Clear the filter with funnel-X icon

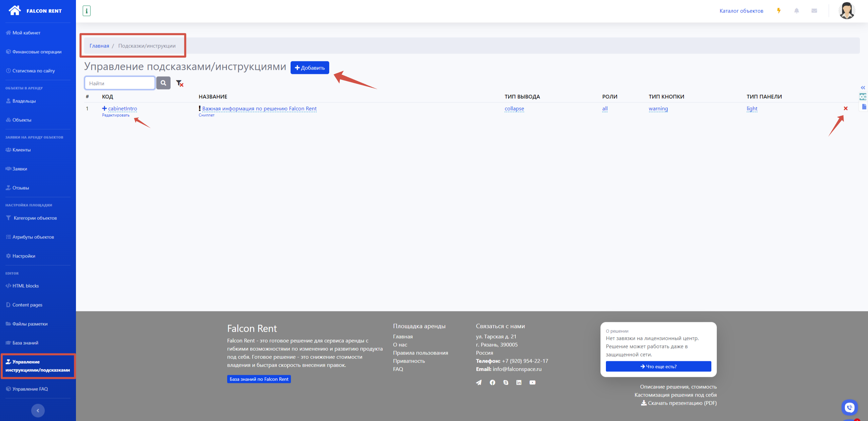(x=180, y=83)
